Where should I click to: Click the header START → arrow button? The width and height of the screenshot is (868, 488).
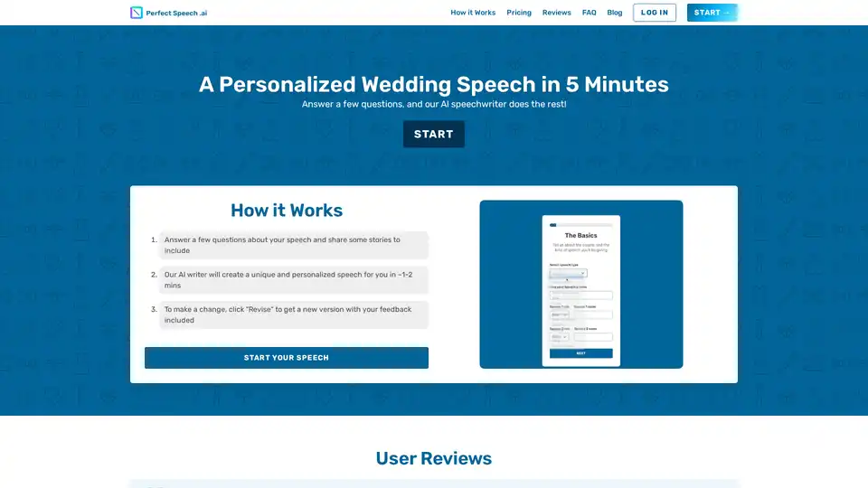tap(712, 13)
